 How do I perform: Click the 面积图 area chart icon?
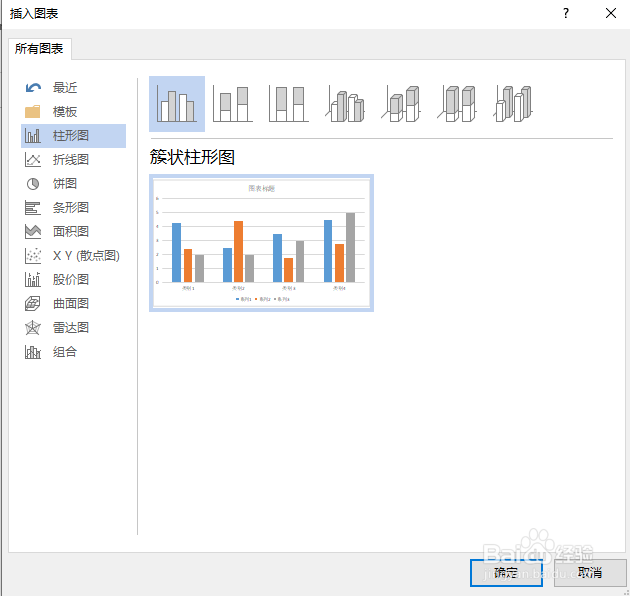click(33, 231)
